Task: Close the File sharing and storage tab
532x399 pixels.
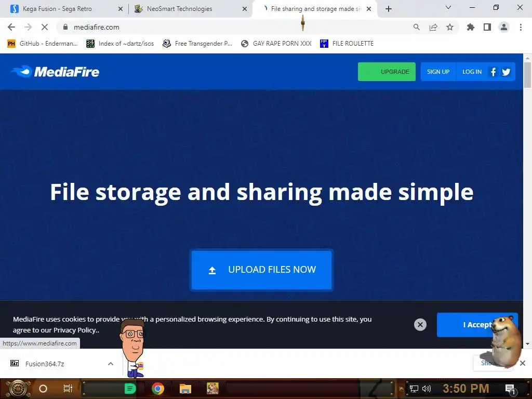Action: pyautogui.click(x=369, y=9)
